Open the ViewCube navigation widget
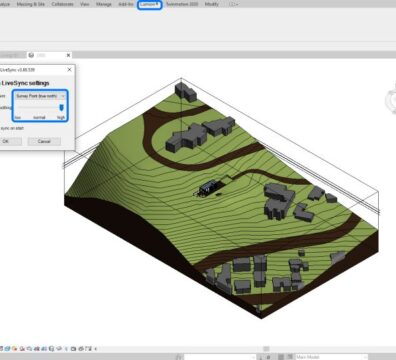Image resolution: width=396 pixels, height=360 pixels. point(391,100)
